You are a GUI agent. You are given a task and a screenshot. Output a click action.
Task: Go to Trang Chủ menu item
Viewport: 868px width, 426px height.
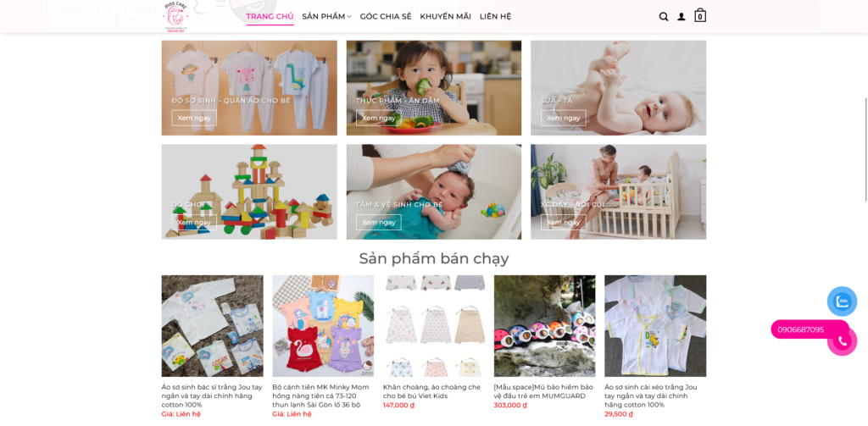(x=270, y=17)
